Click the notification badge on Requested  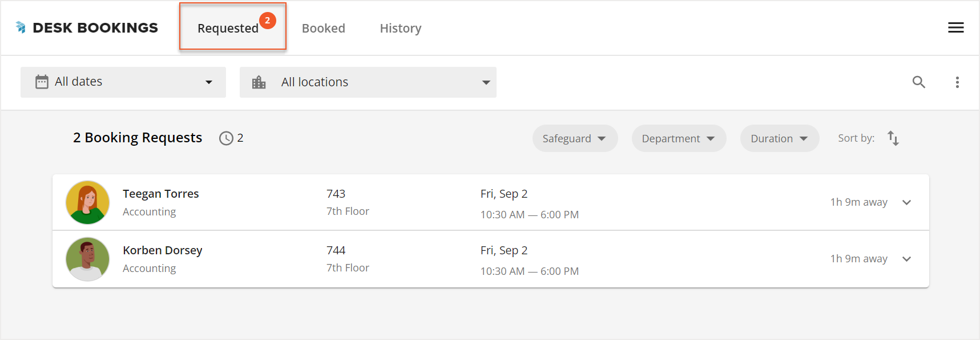[268, 20]
